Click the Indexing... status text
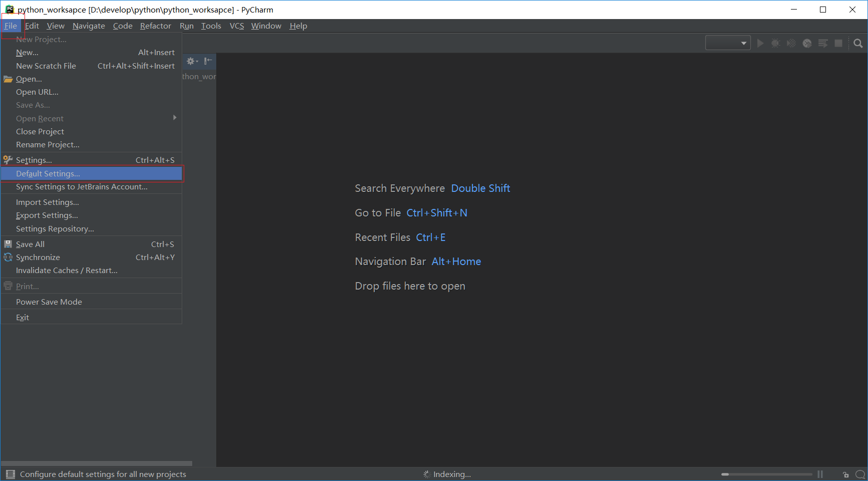The width and height of the screenshot is (868, 481). 452,474
